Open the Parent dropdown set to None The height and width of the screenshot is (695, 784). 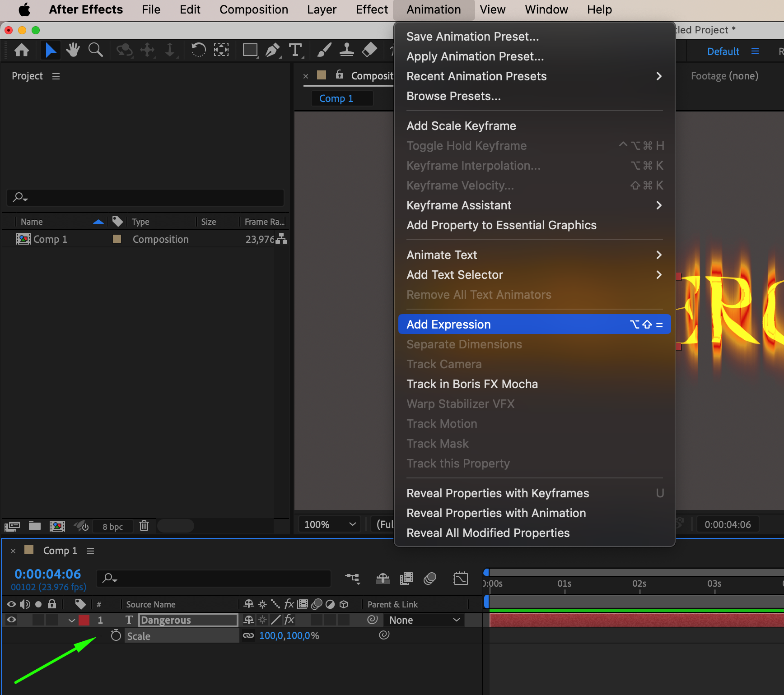[x=424, y=620]
